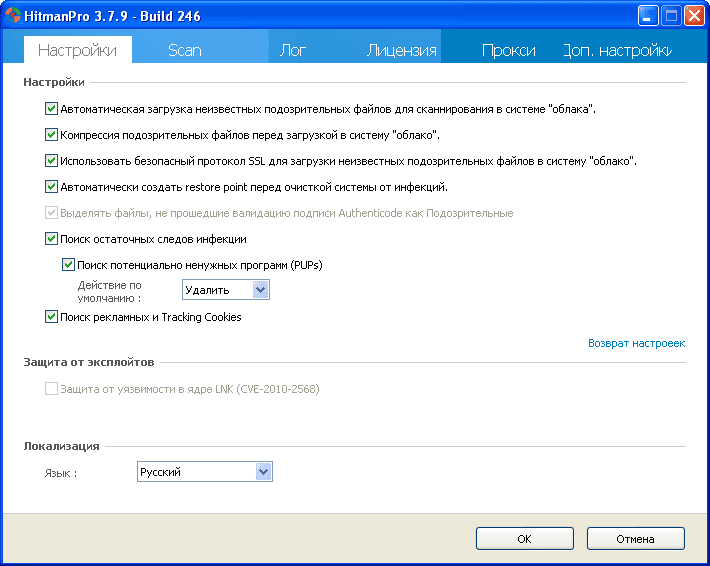
Task: Switch to the Scan tab
Action: (184, 50)
